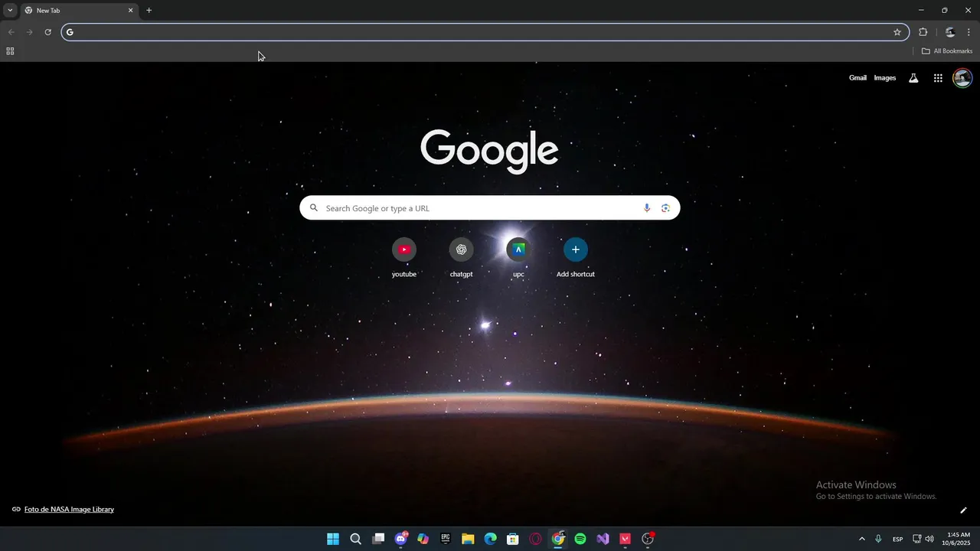
Task: Open the Chrome profile icon in toolbar
Action: coord(950,32)
